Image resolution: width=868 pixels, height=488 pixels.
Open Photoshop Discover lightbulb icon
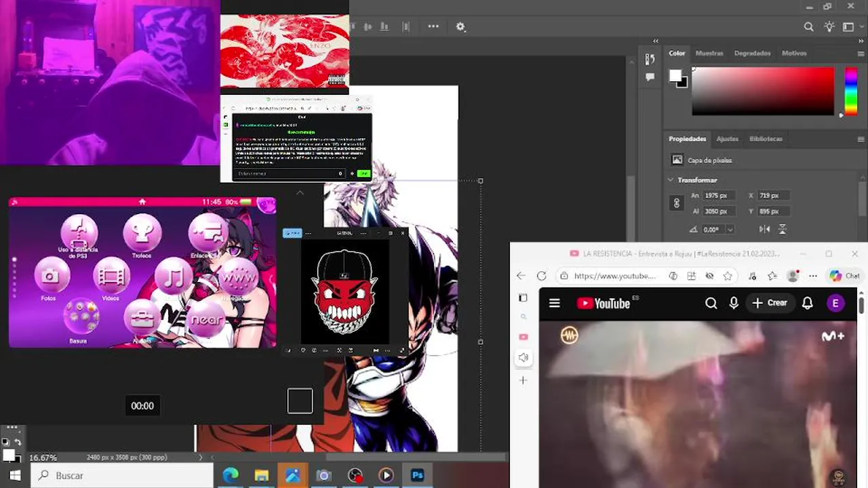click(x=829, y=27)
